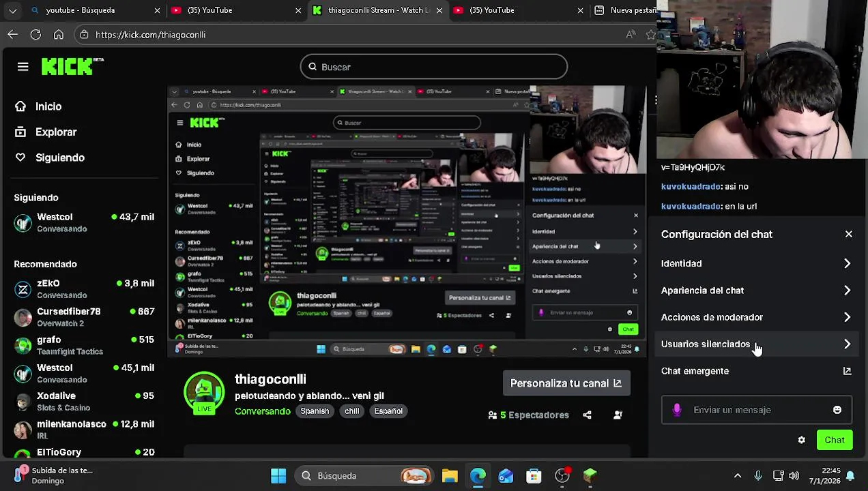This screenshot has height=491, width=868.
Task: Click the microphone icon in system tray
Action: tap(757, 475)
